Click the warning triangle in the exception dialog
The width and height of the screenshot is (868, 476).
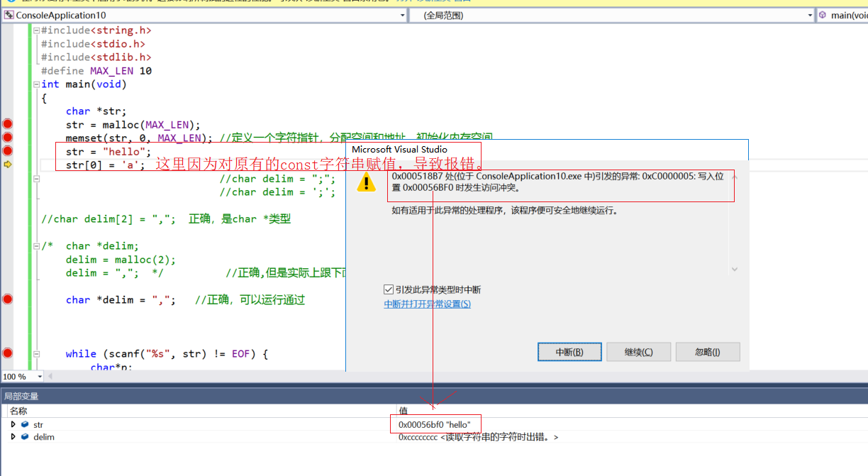(366, 182)
